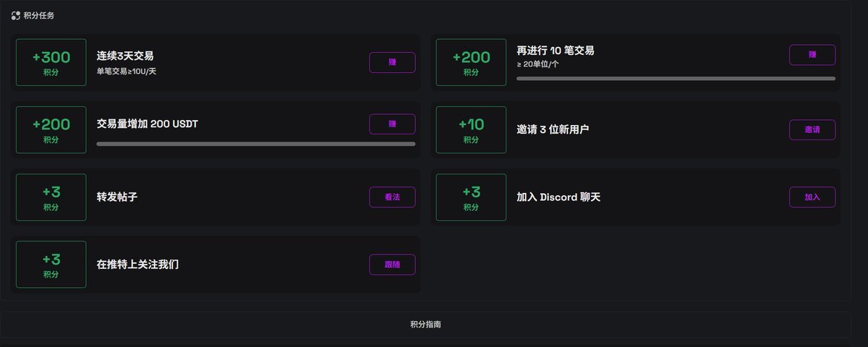Screen dimensions: 868x347
Task: Click +200 积分 badge beside 交易量增加 200 USDT
Action: click(x=51, y=129)
